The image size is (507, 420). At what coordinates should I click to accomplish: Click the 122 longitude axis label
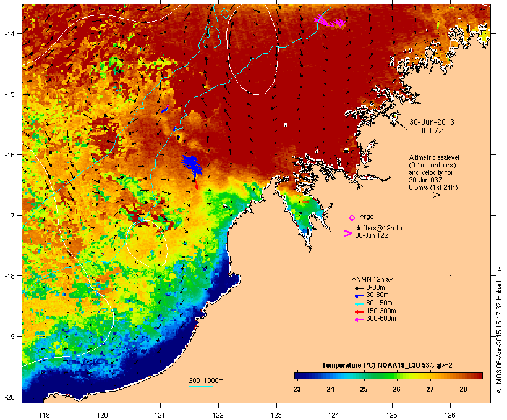click(218, 415)
